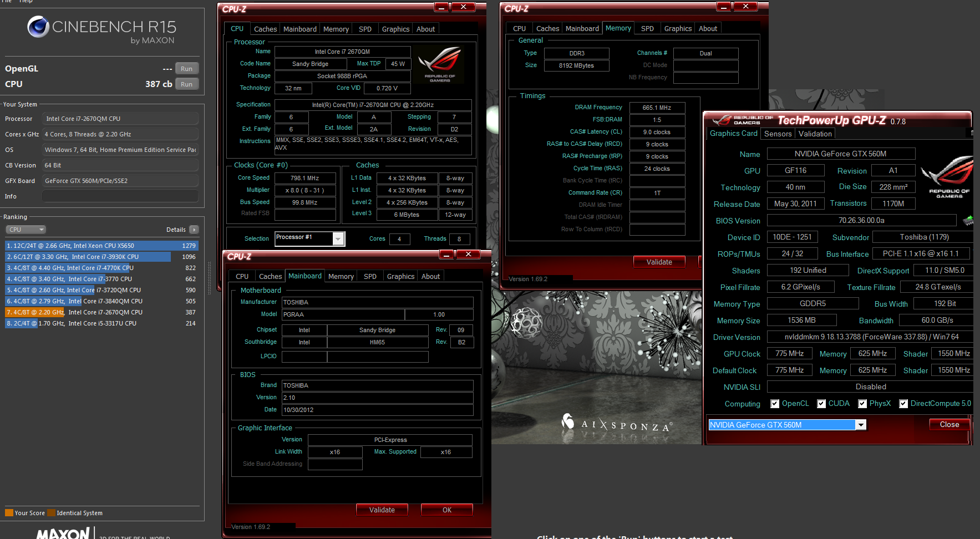Open the NVIDIA GeForce GTX 560M card dropdown

click(x=861, y=425)
